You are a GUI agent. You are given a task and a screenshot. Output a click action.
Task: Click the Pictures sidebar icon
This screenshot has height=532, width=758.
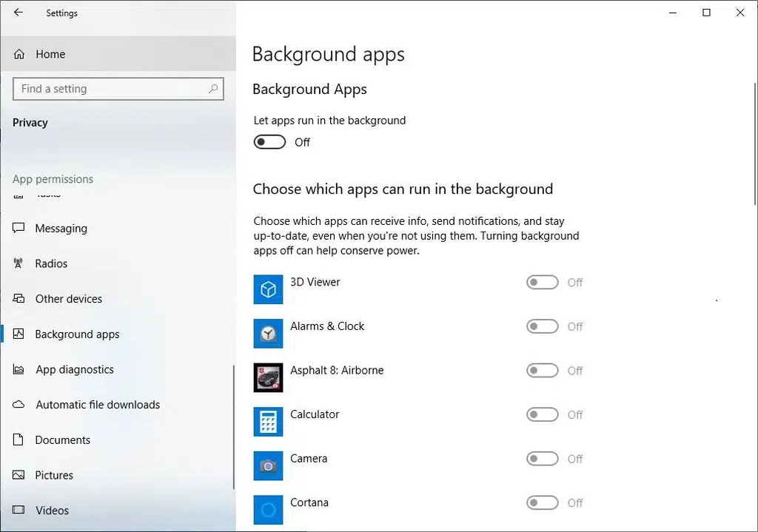(19, 475)
